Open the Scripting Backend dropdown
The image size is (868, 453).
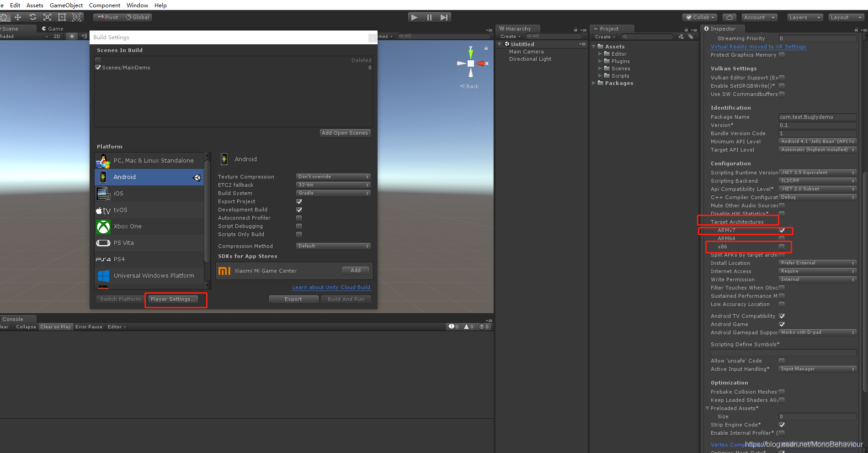tap(817, 180)
